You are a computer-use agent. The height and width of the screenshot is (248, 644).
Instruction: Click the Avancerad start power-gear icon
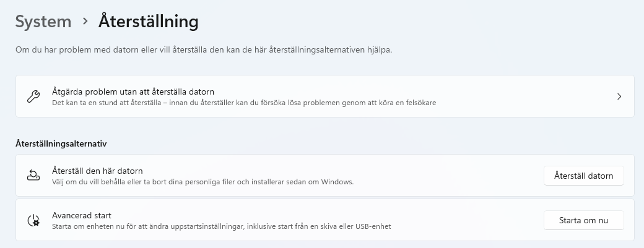click(x=34, y=220)
